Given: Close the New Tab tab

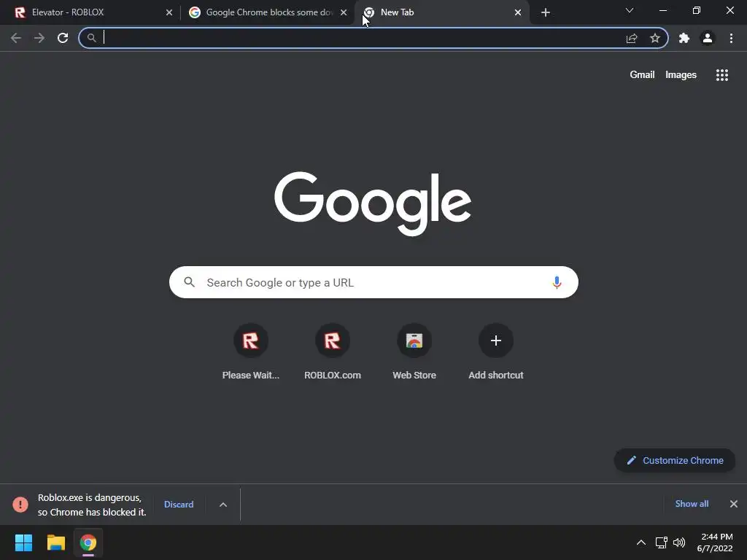Looking at the screenshot, I should click(x=518, y=12).
